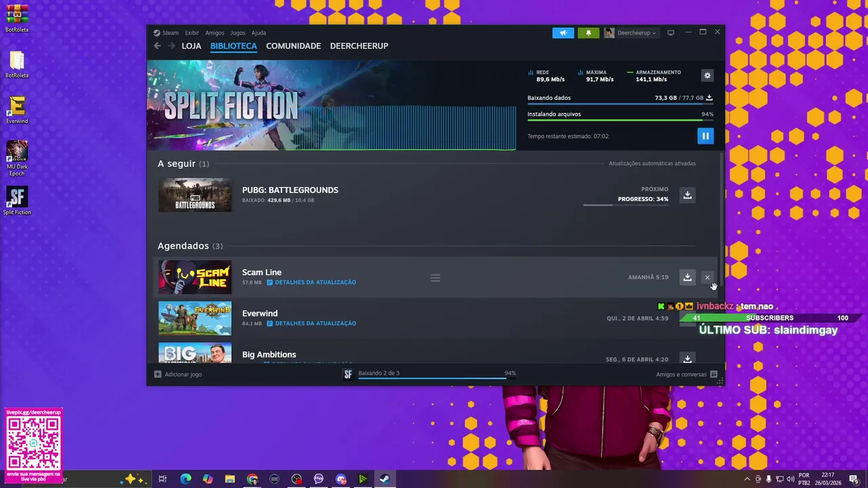Click the SEG., 6 DE ABRIL 4:20 time
The height and width of the screenshot is (488, 868).
(637, 359)
